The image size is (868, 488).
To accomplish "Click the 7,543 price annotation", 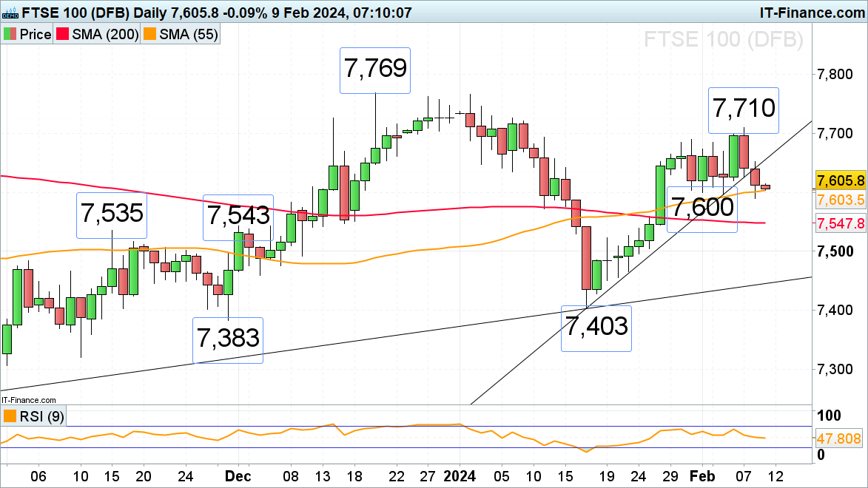I will click(238, 217).
